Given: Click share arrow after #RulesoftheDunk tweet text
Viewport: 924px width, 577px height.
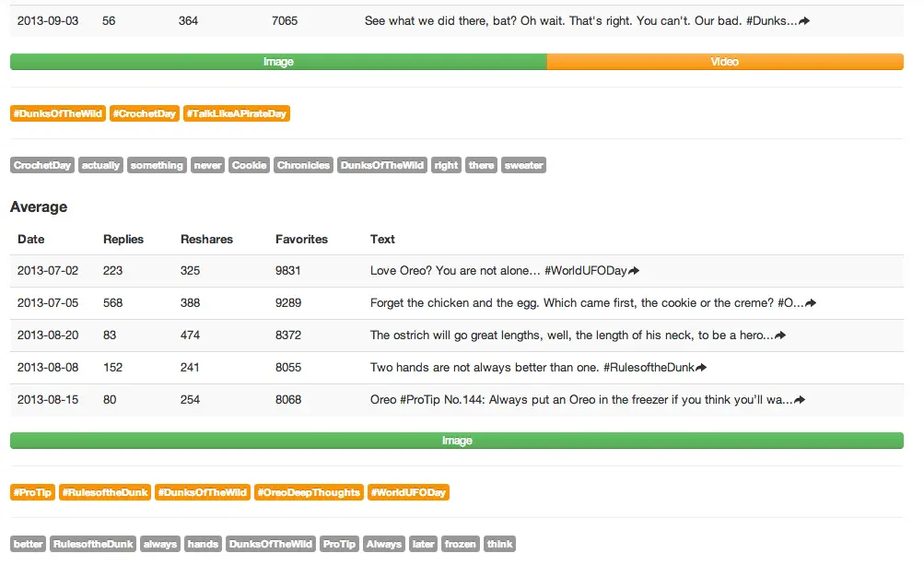Looking at the screenshot, I should coord(701,368).
